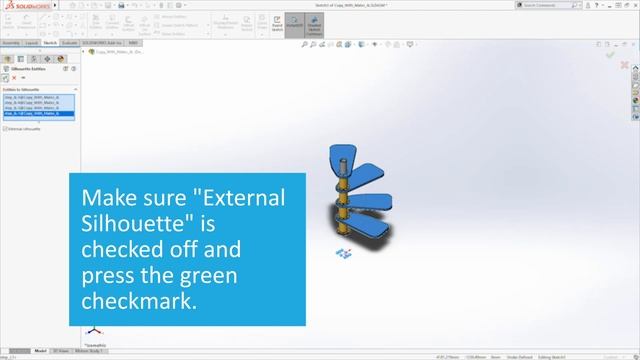Open the DisplayManager tab icon

61,59
